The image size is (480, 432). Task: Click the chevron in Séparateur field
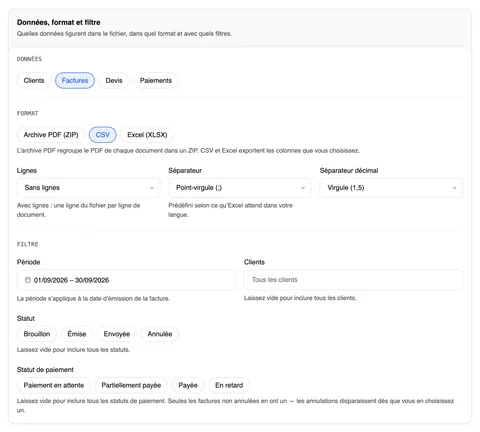click(303, 188)
